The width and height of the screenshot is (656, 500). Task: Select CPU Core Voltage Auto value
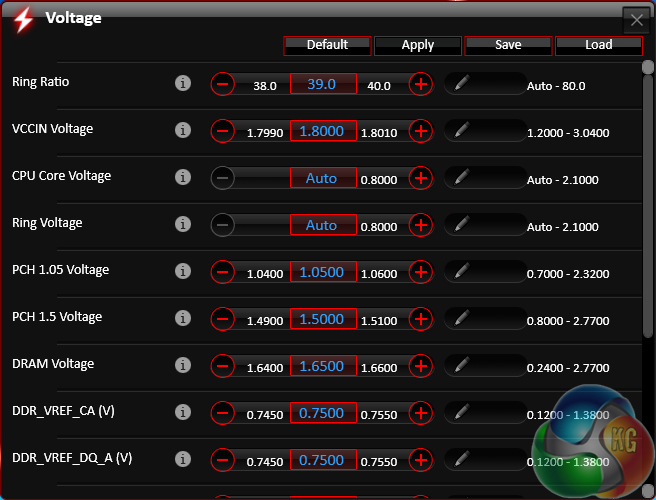(323, 178)
